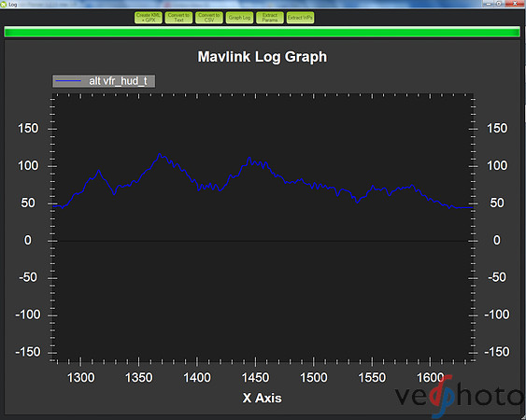
Task: Click the Convert to CSV button
Action: pos(209,18)
